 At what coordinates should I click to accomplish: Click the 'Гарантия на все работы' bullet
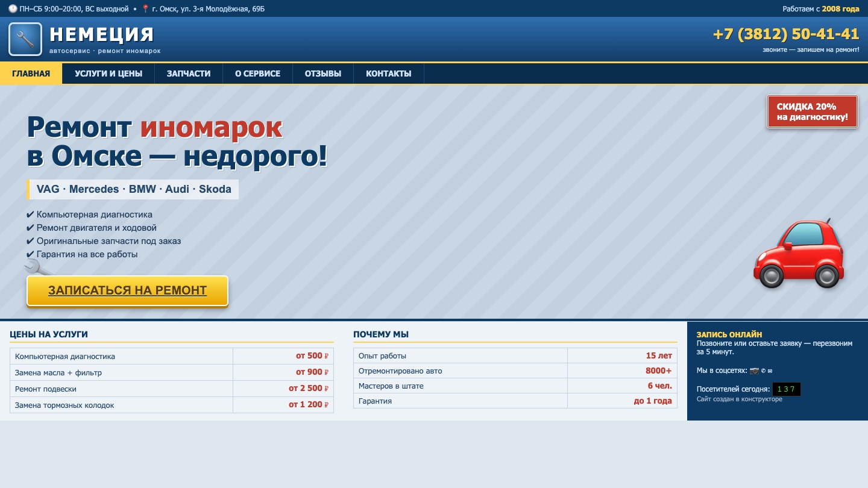point(82,254)
